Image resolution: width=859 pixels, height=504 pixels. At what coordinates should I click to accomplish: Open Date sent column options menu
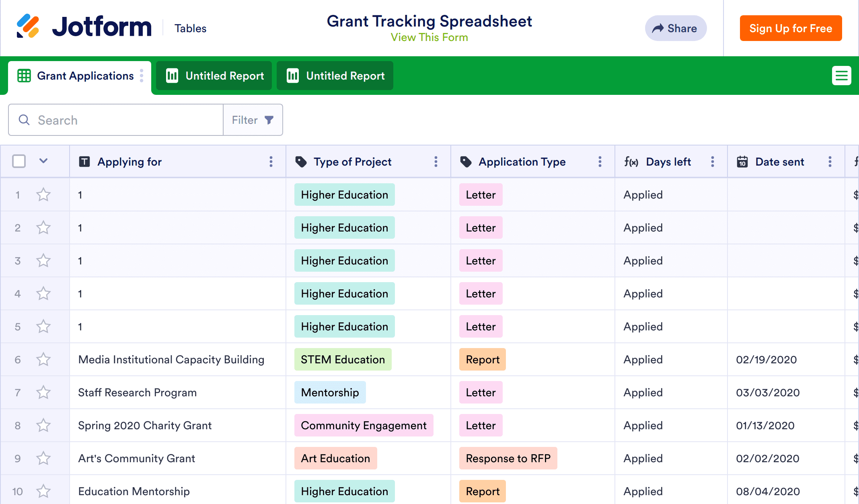tap(830, 162)
